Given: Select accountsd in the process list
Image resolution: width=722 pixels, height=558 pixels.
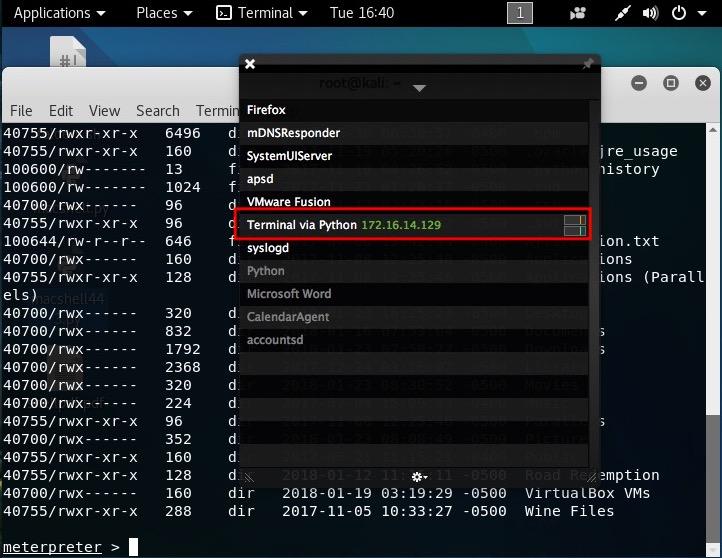Looking at the screenshot, I should tap(413, 340).
